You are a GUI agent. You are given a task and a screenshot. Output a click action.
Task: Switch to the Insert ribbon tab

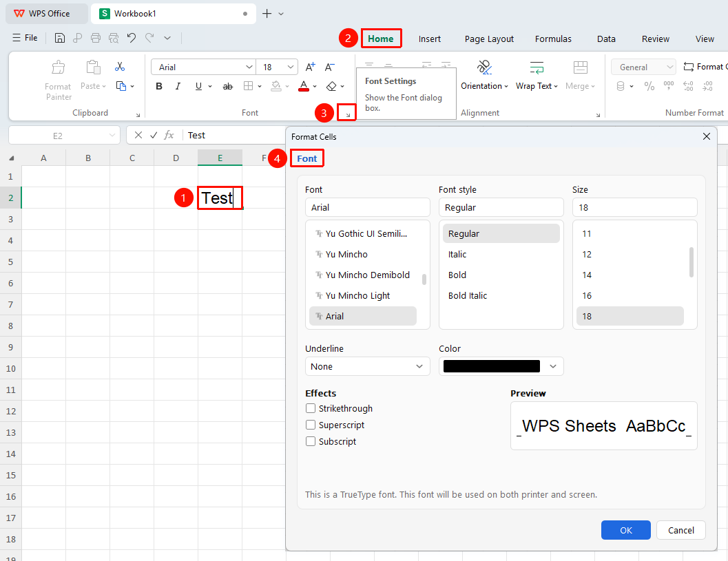430,39
